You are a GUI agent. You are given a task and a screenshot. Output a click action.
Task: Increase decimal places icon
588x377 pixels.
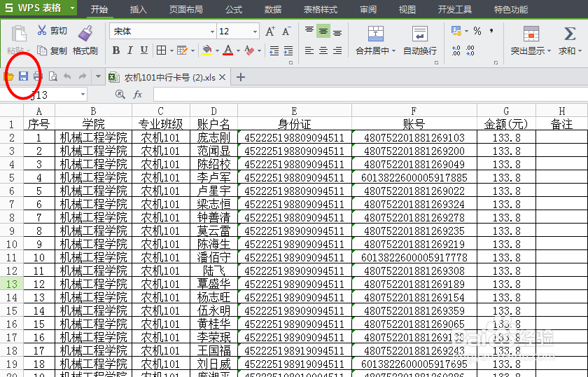pyautogui.click(x=456, y=50)
